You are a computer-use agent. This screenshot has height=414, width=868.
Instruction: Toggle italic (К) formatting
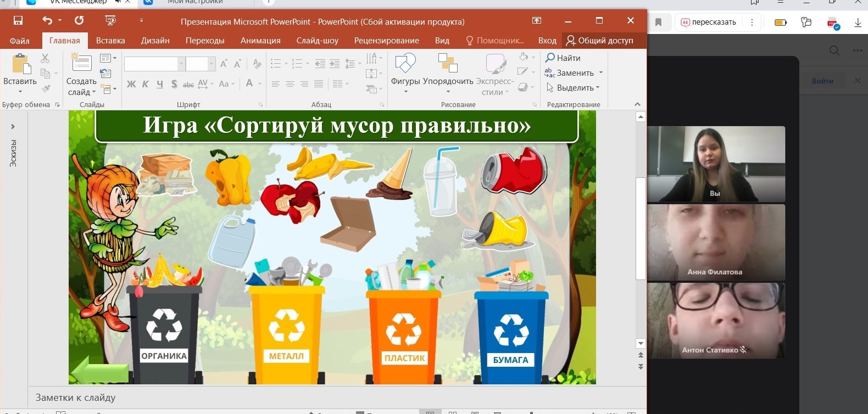pyautogui.click(x=146, y=84)
